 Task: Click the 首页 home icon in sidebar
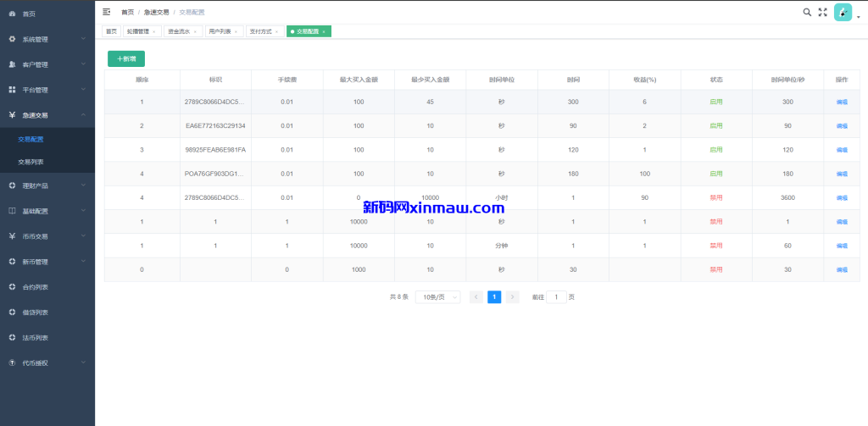[12, 14]
